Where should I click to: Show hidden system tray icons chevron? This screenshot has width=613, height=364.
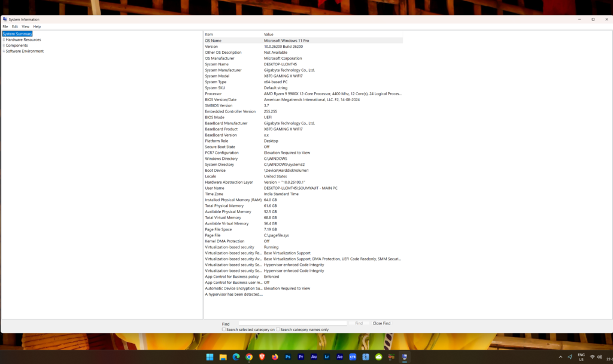[560, 357]
